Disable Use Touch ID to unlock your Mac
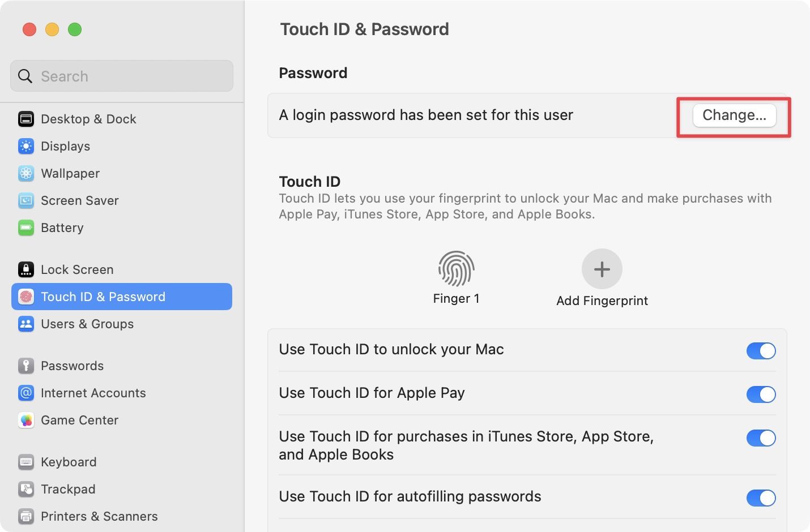Image resolution: width=810 pixels, height=532 pixels. click(x=761, y=350)
